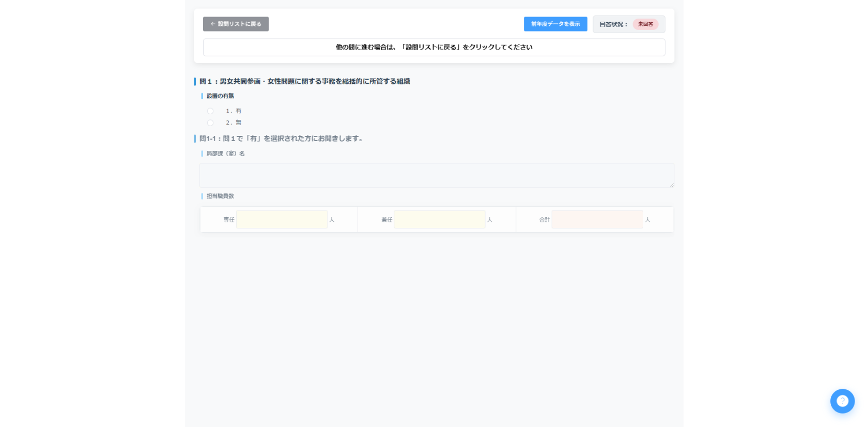Click the 回答状況： label

click(614, 24)
